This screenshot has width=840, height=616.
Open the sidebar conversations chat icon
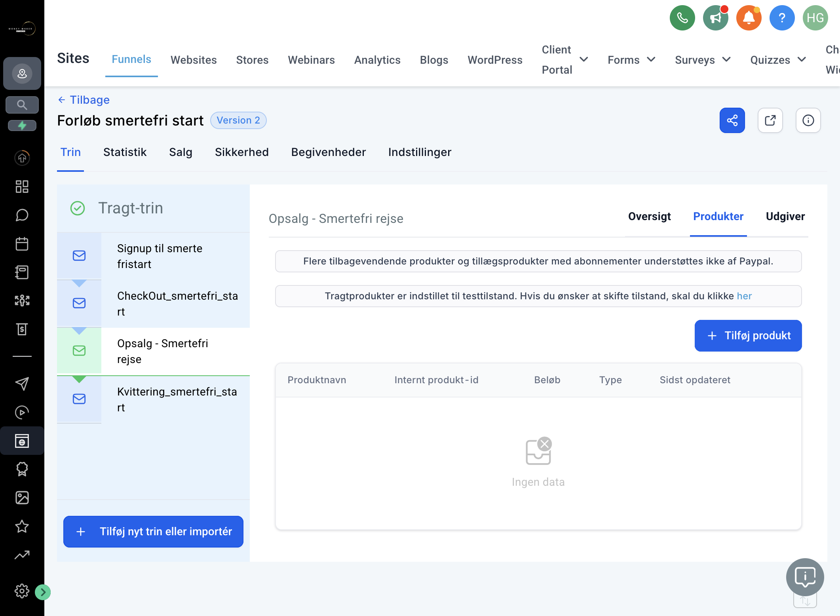22,215
